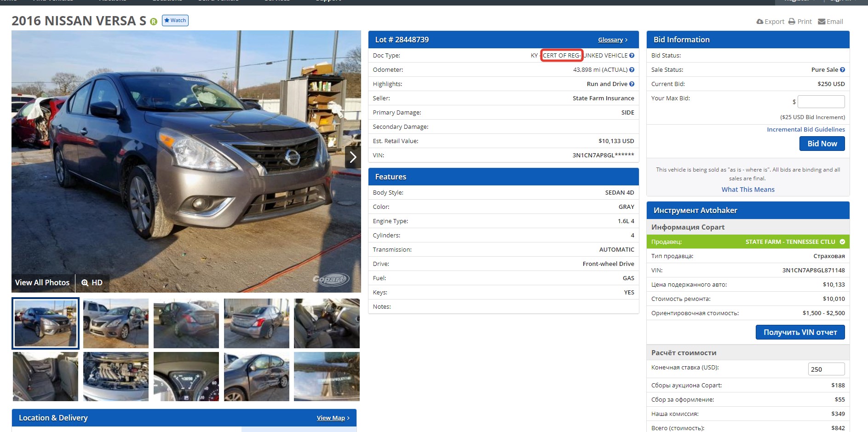
Task: Open help icon for Doc Type
Action: coord(632,55)
